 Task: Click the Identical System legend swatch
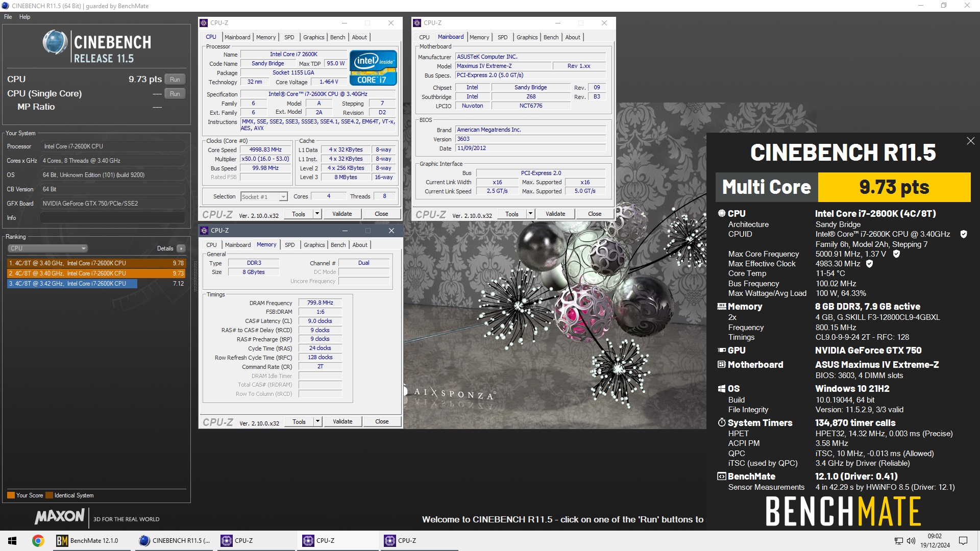click(x=49, y=495)
